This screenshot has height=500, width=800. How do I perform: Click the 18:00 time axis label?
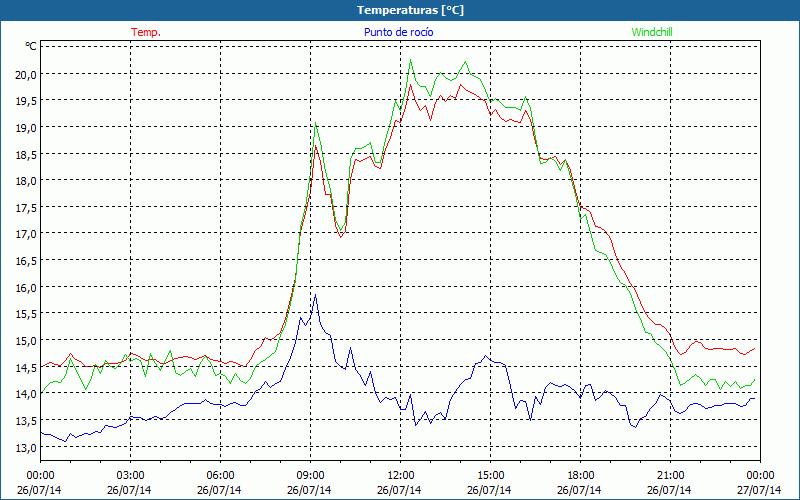[x=580, y=476]
